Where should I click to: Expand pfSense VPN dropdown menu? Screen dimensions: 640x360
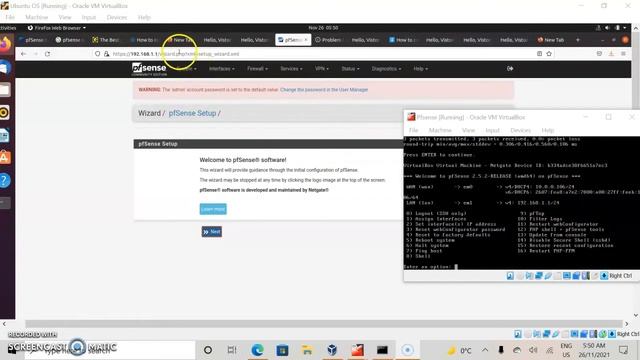click(x=322, y=69)
